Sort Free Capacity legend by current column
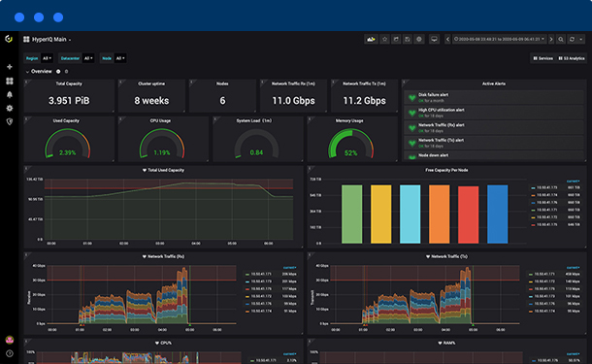592x364 pixels. click(x=573, y=182)
